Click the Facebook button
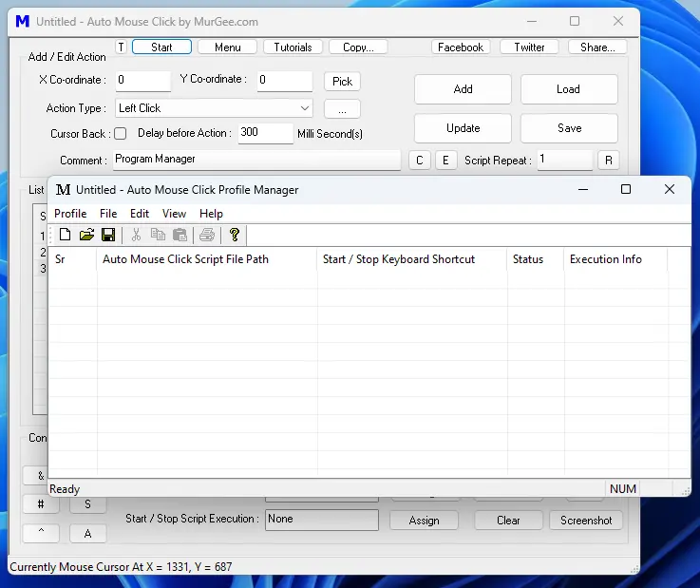This screenshot has height=588, width=700. pyautogui.click(x=461, y=47)
